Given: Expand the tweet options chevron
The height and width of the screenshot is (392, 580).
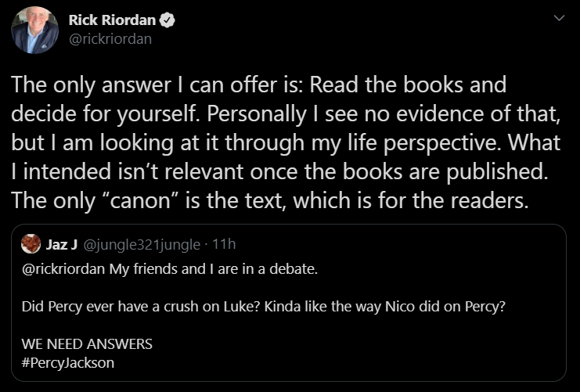Looking at the screenshot, I should tap(558, 18).
